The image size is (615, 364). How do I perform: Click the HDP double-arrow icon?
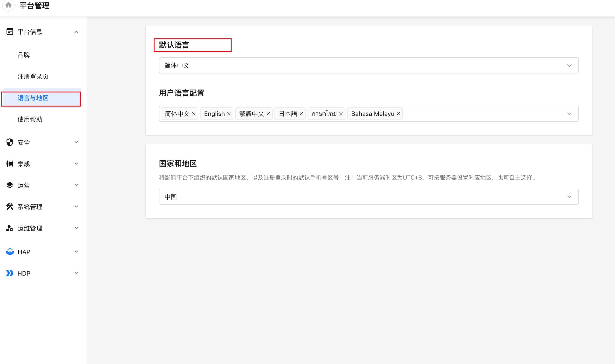(x=10, y=273)
